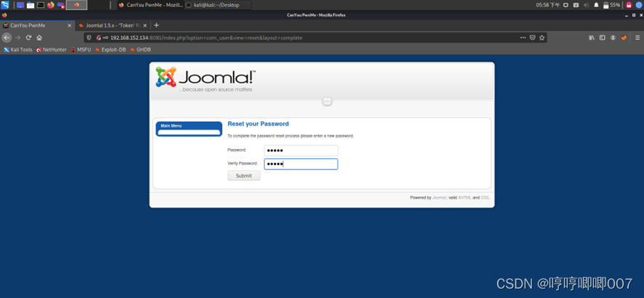Screen dimensions: 644x298
Task: Click the orange extension icon in the toolbar
Action: click(624, 37)
